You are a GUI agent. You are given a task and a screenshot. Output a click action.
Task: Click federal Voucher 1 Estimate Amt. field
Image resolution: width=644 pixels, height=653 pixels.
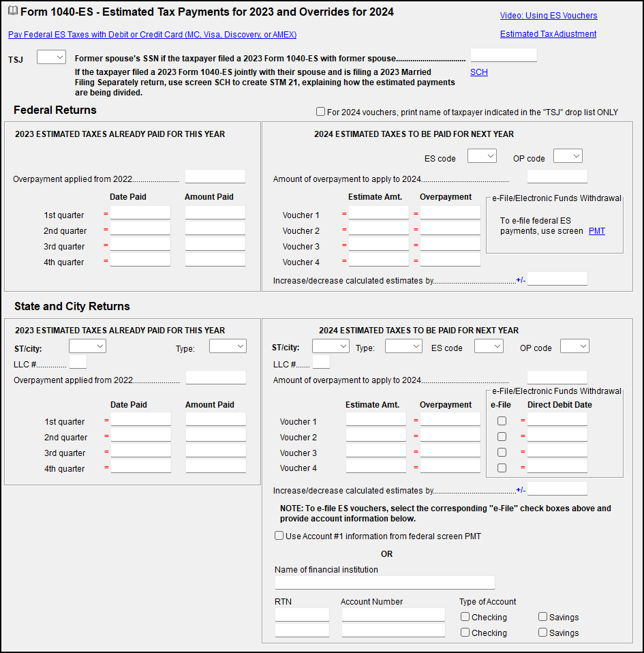tap(379, 213)
